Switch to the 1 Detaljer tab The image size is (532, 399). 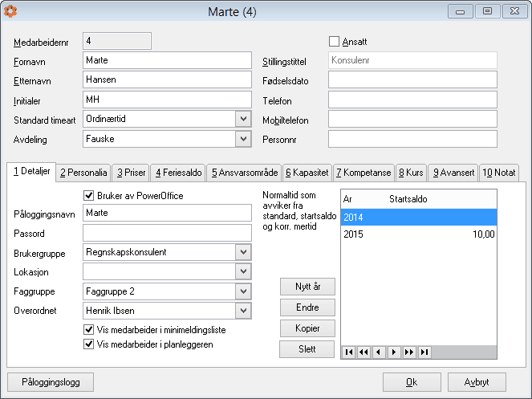tap(31, 172)
